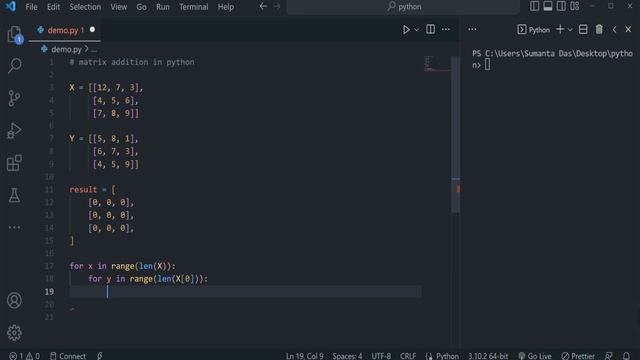Click line 17 for x in range code
Image resolution: width=640 pixels, height=360 pixels.
pos(122,266)
